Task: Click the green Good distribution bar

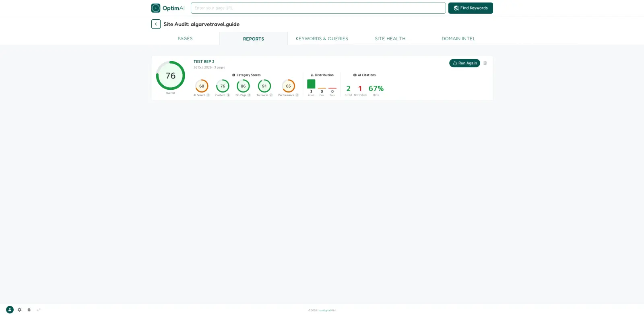Action: tap(311, 84)
